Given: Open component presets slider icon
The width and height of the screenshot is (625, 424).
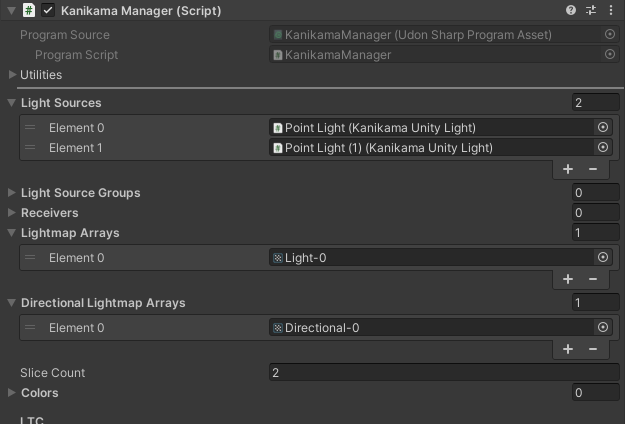Looking at the screenshot, I should click(591, 10).
